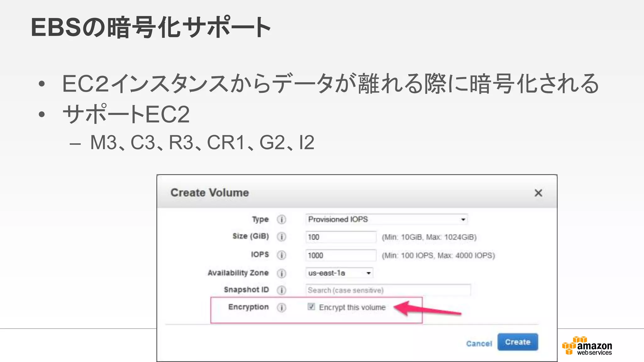Click the slide title 'EBSの暗号化サポート'
This screenshot has height=362, width=644.
pyautogui.click(x=151, y=27)
